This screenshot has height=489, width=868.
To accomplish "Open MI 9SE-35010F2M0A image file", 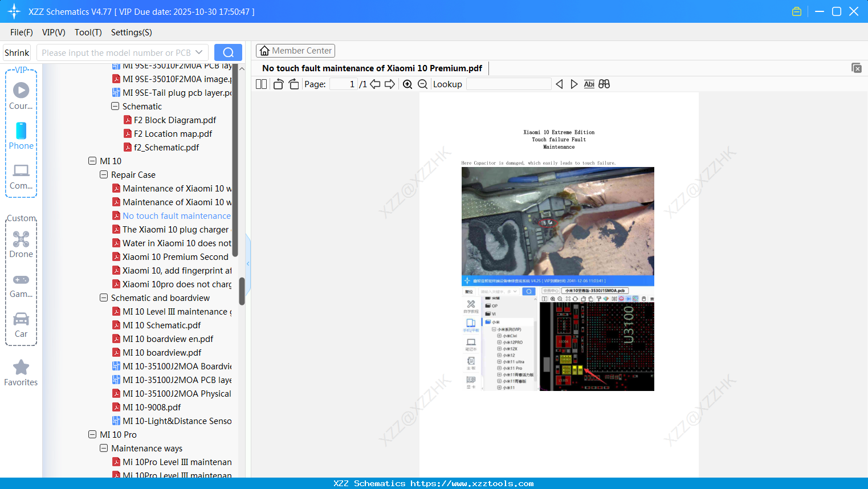I will (172, 79).
